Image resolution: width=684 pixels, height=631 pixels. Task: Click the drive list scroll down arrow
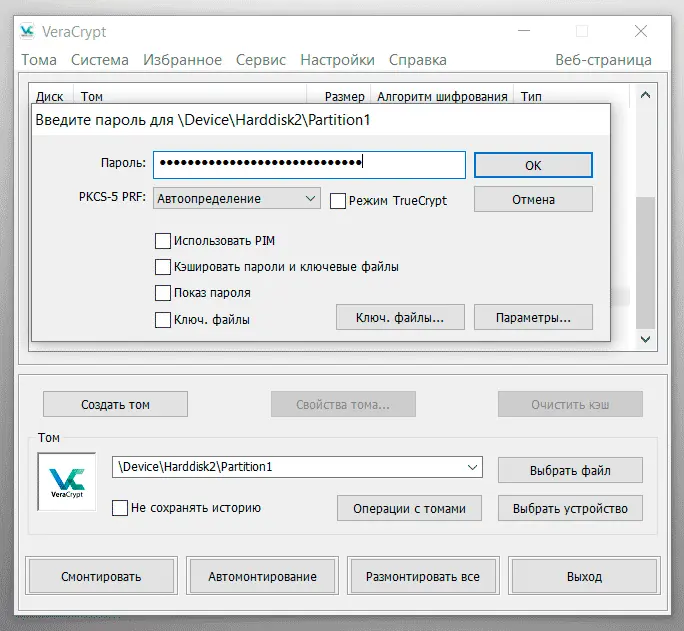click(x=645, y=339)
